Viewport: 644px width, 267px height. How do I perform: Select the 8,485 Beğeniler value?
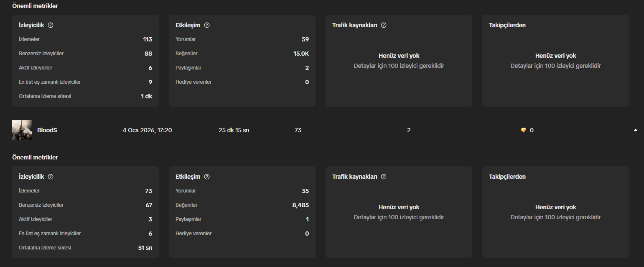tap(300, 205)
